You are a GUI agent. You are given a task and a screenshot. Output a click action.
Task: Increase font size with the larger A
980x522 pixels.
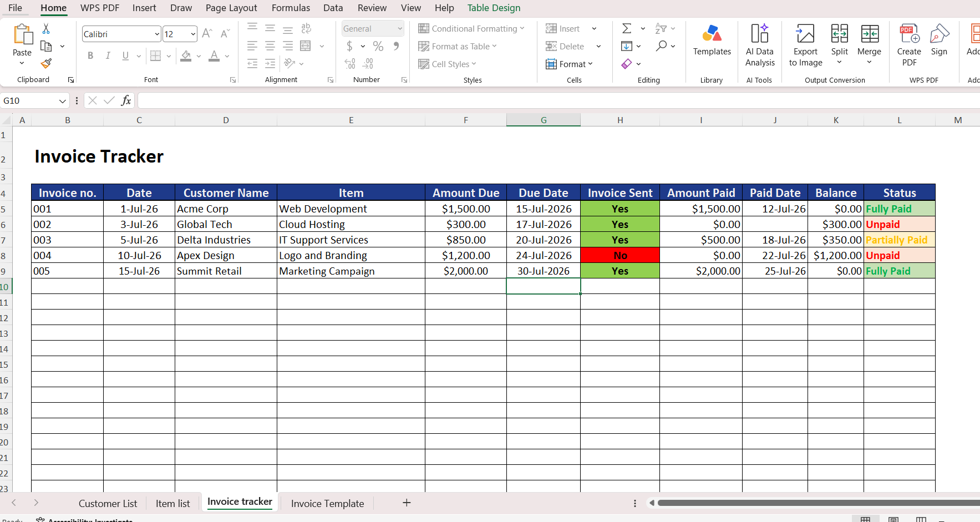pos(207,34)
